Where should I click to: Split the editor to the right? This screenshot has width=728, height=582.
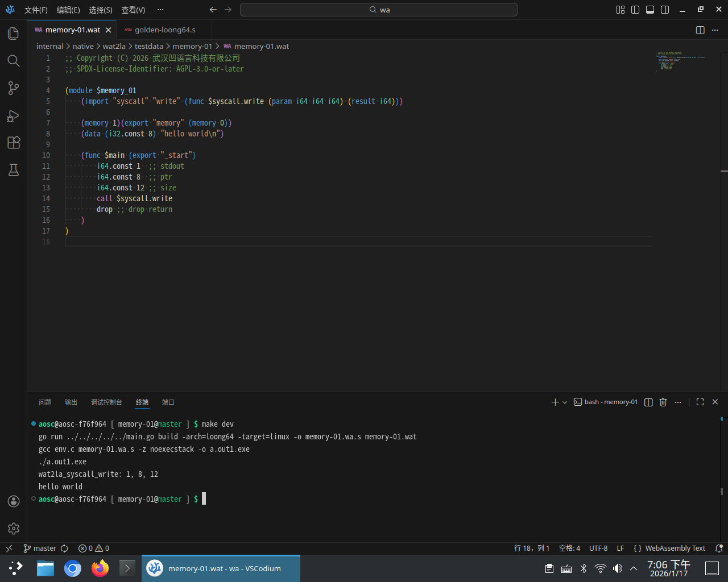pos(700,30)
